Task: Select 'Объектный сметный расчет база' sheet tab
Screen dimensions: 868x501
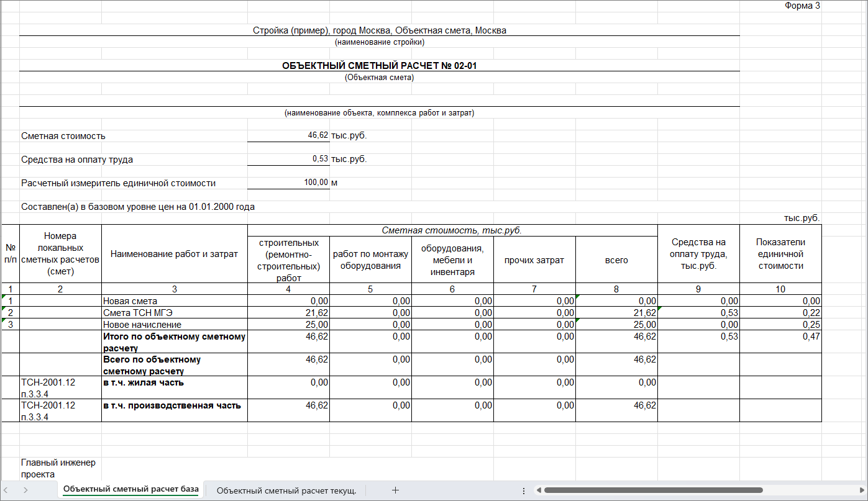Action: pos(130,489)
